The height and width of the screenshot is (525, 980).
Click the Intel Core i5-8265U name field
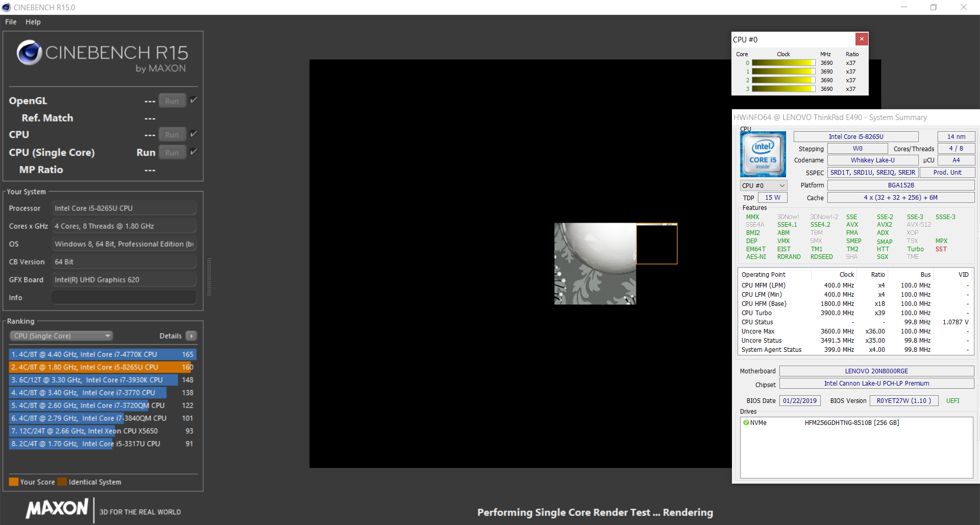(856, 137)
